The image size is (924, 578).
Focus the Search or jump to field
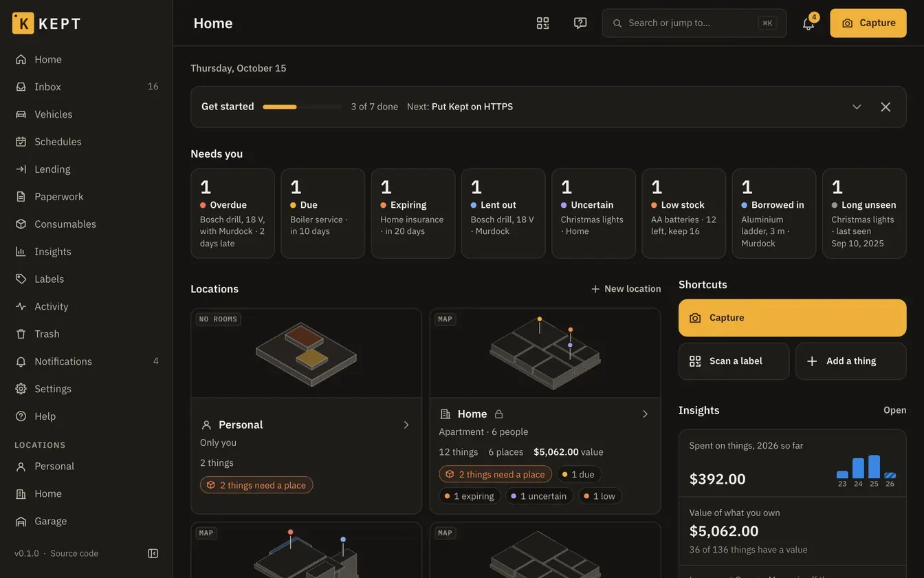[x=694, y=23]
